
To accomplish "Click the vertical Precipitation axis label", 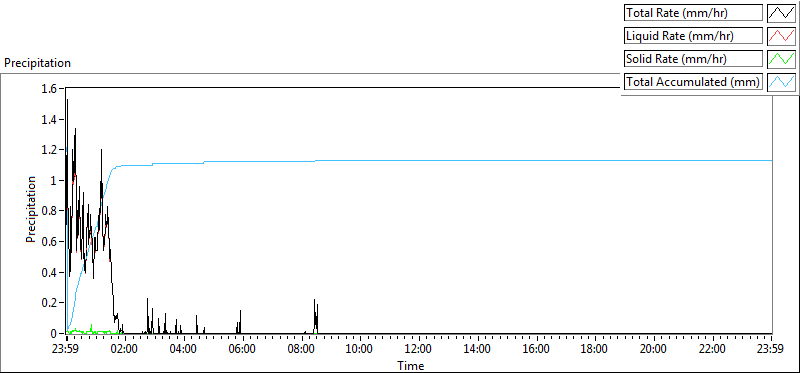I will [x=31, y=210].
